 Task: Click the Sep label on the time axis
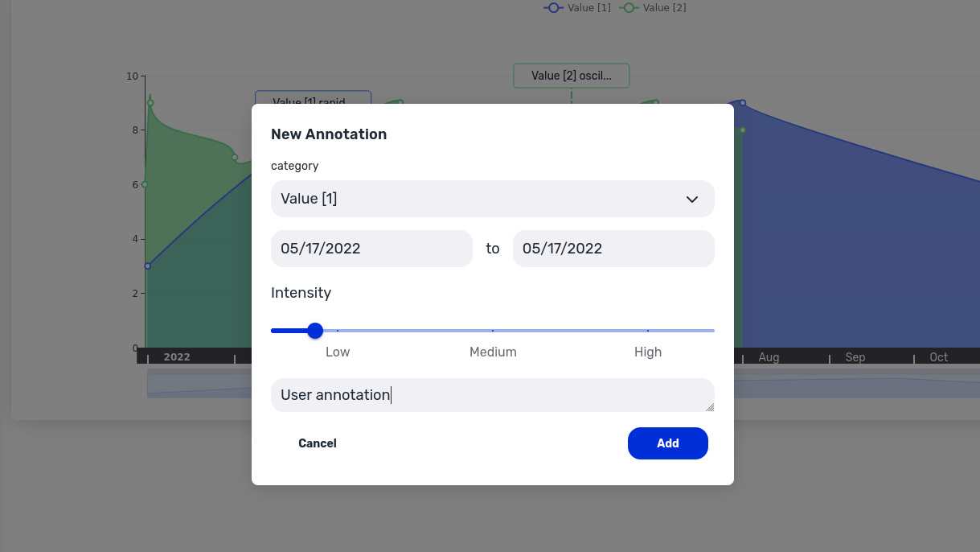855,357
